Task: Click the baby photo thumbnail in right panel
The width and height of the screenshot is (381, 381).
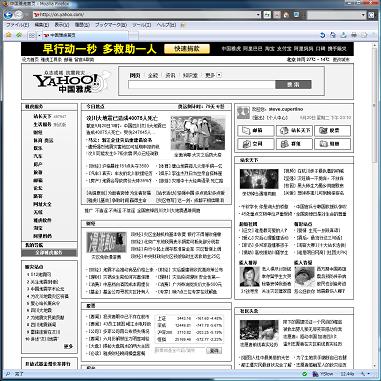Action: click(304, 276)
